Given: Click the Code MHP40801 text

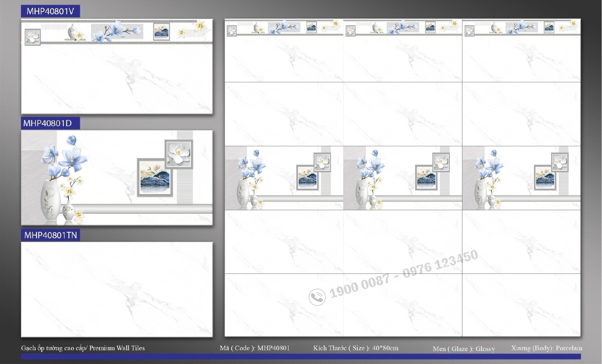Looking at the screenshot, I should click(x=255, y=348).
